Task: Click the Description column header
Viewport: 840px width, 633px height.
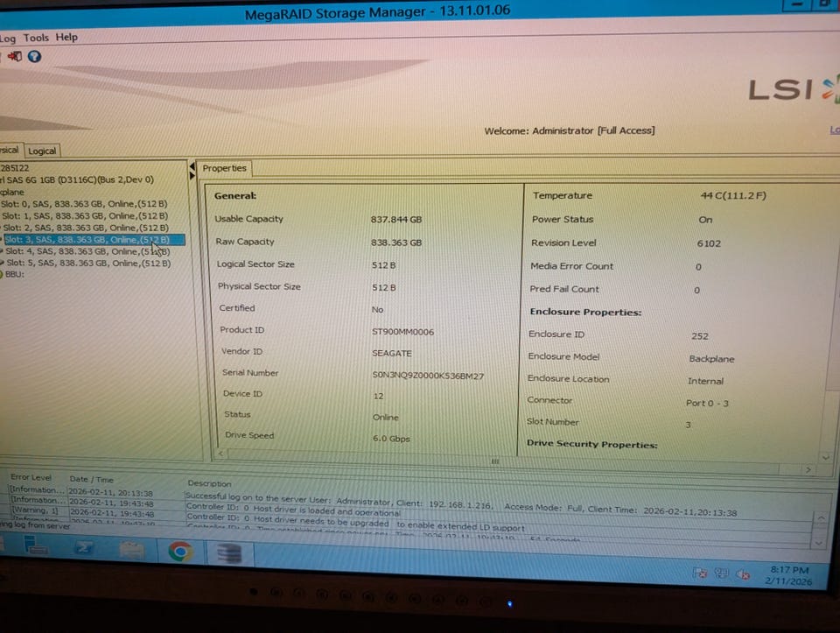Action: click(209, 483)
